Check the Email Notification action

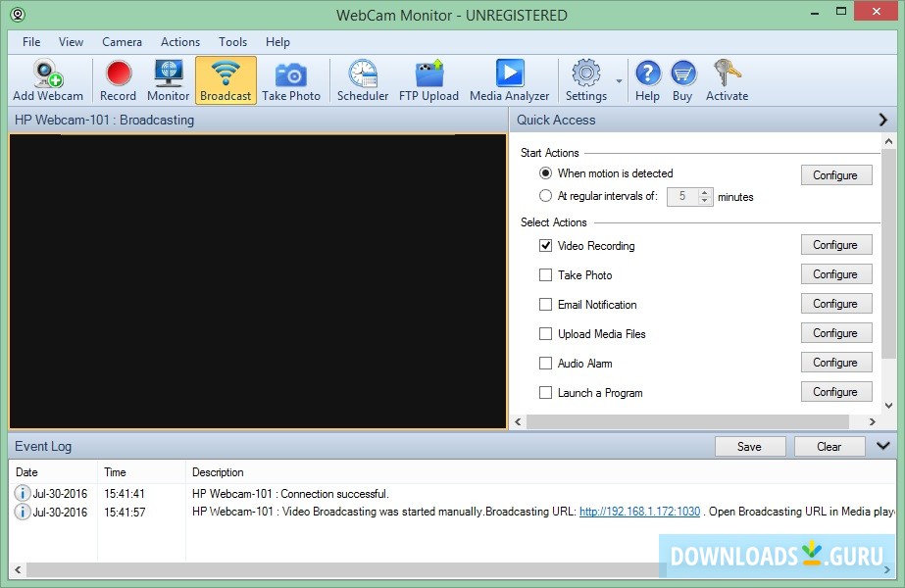(x=546, y=305)
